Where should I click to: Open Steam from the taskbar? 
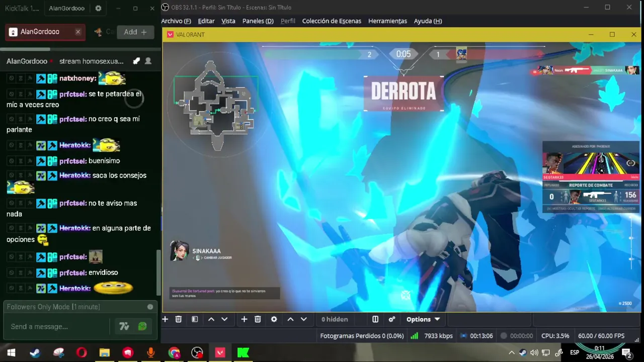pos(35,353)
